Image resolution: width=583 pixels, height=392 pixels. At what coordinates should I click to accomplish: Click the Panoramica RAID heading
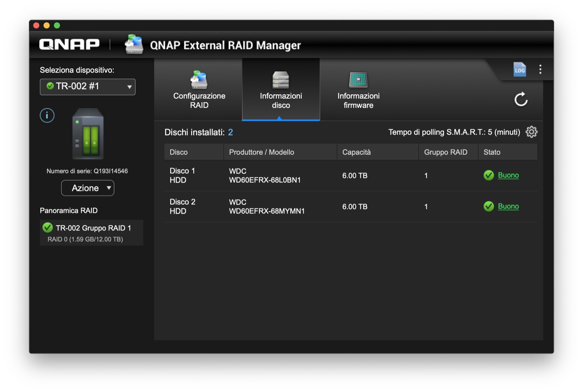(69, 211)
